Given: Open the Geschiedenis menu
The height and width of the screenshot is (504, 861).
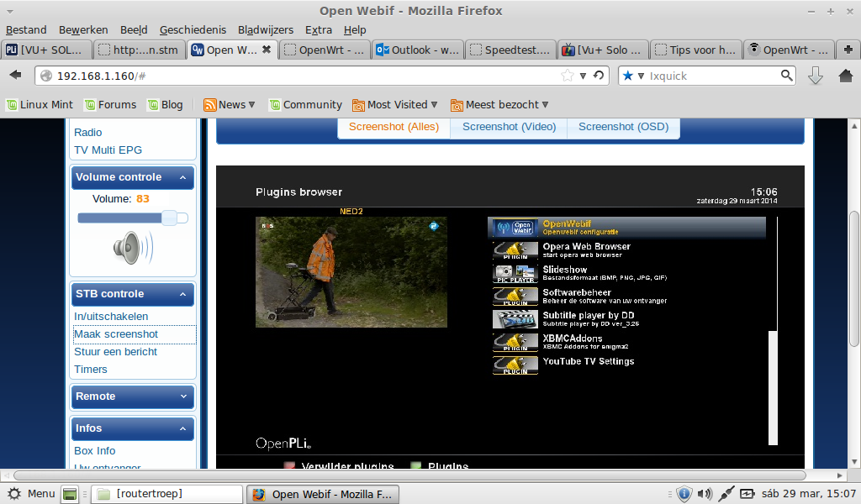Looking at the screenshot, I should tap(193, 30).
